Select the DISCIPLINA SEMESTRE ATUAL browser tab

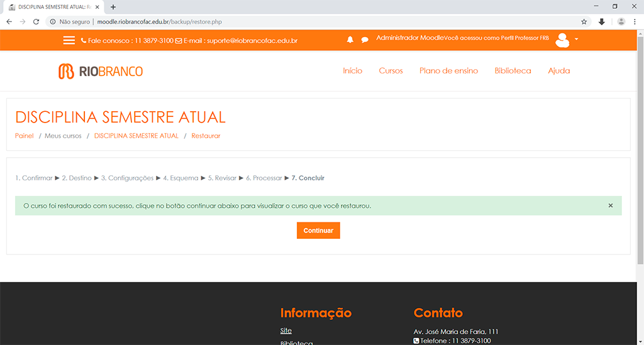coord(53,7)
